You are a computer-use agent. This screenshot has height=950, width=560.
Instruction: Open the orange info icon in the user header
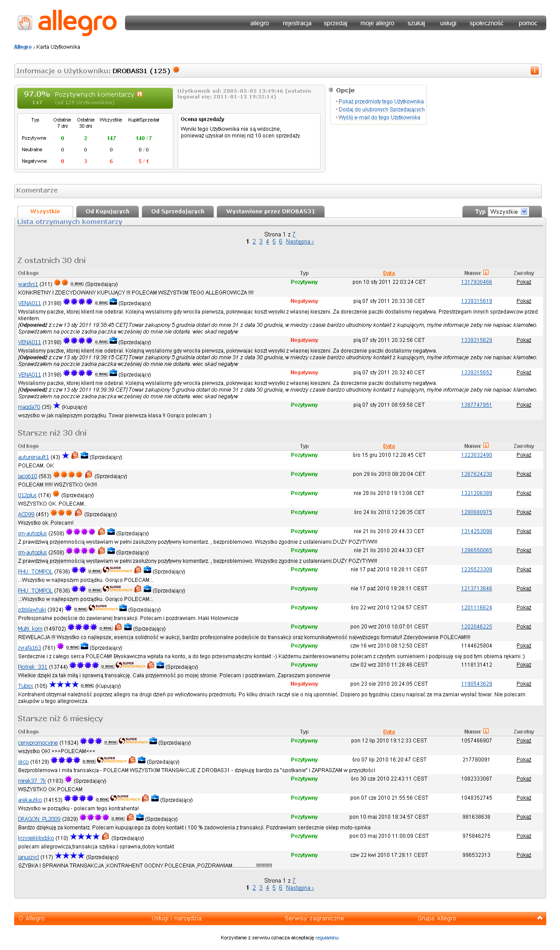535,71
